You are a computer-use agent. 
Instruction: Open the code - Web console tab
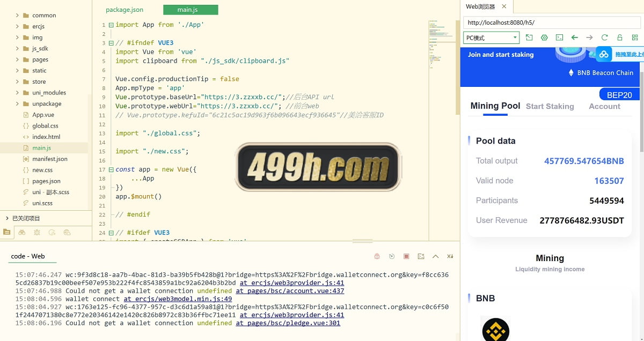click(x=28, y=256)
